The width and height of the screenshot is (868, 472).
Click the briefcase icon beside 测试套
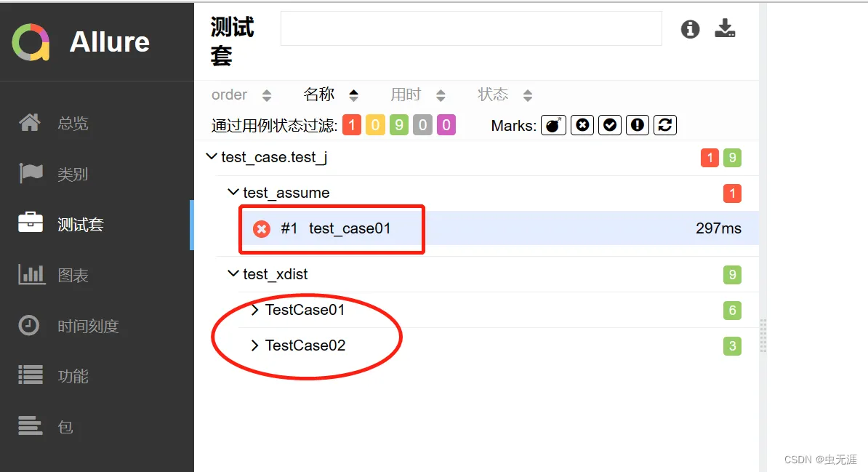click(31, 222)
